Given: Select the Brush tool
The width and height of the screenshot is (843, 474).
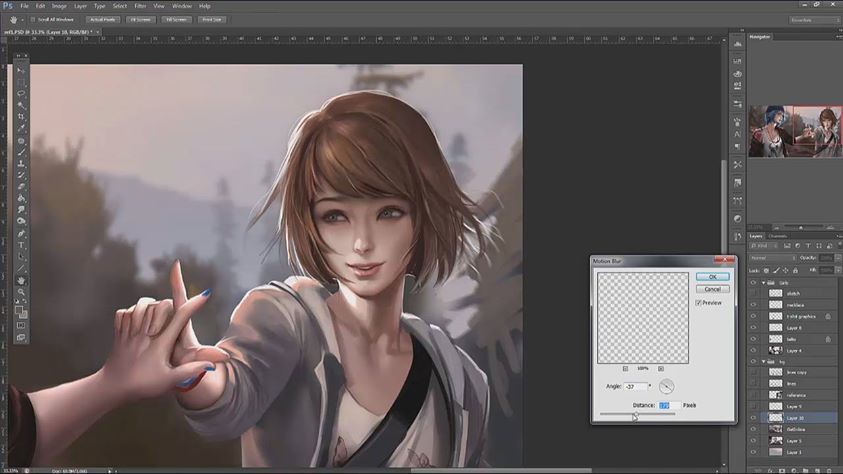Looking at the screenshot, I should click(21, 152).
